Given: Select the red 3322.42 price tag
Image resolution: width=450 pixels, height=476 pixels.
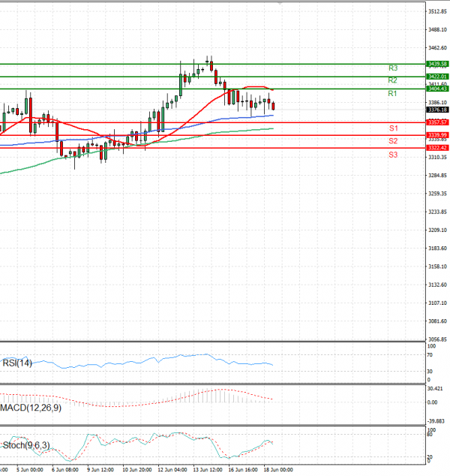Looking at the screenshot, I should [437, 148].
